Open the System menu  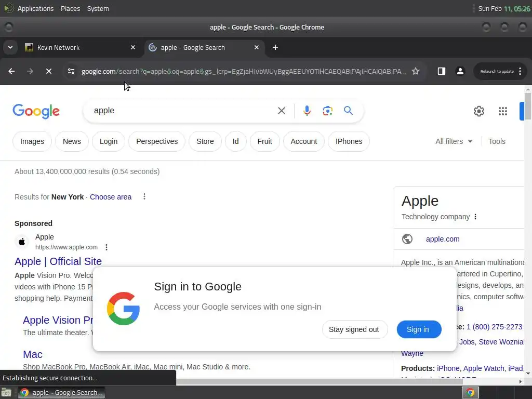click(98, 8)
